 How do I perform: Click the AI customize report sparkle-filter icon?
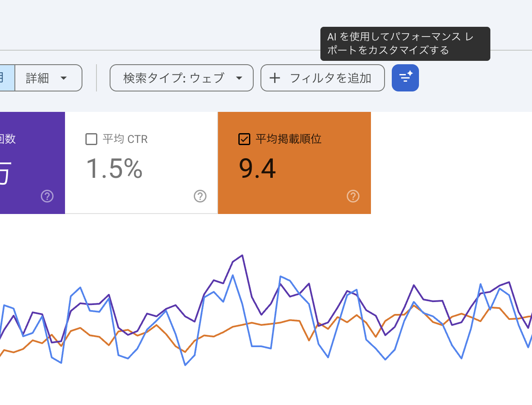coord(405,78)
